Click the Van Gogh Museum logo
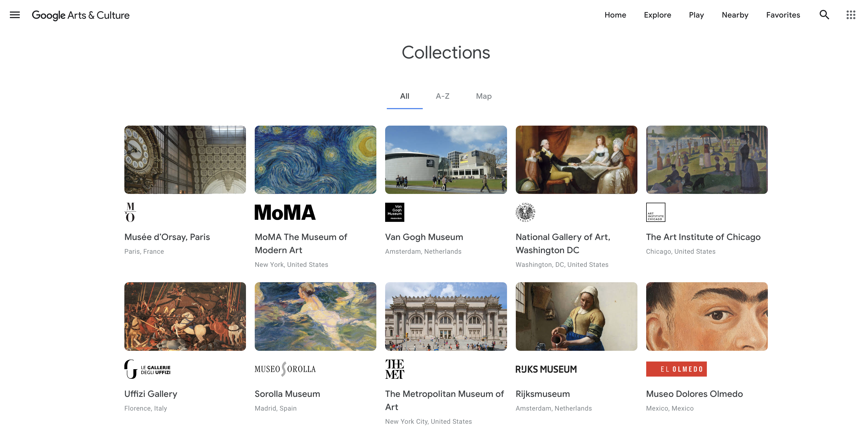The height and width of the screenshot is (435, 868). point(394,212)
